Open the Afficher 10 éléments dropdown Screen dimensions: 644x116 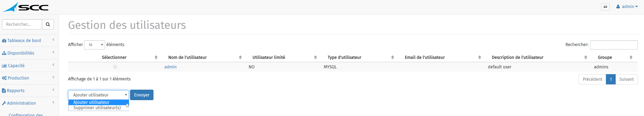(x=95, y=45)
